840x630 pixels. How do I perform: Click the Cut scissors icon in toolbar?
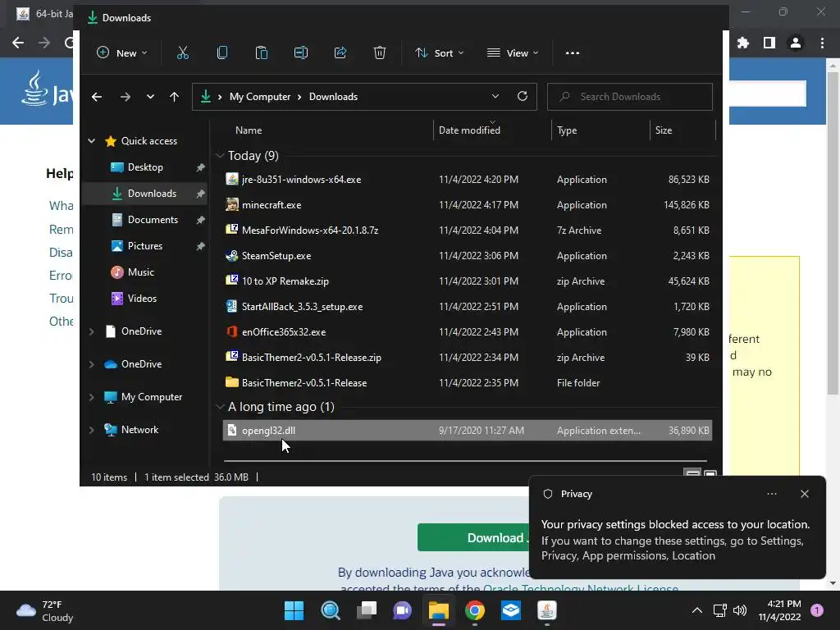[x=183, y=52]
